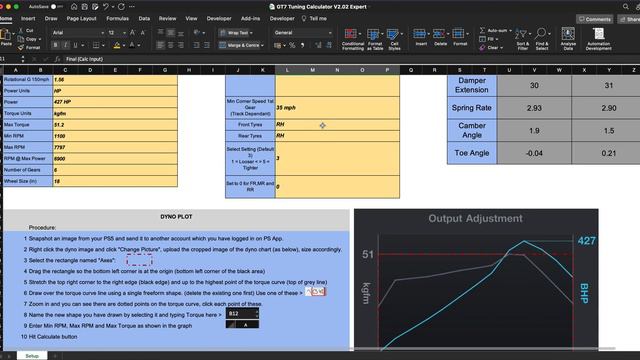The height and width of the screenshot is (360, 640).
Task: Toggle the AutoSave switch
Action: (56, 7)
